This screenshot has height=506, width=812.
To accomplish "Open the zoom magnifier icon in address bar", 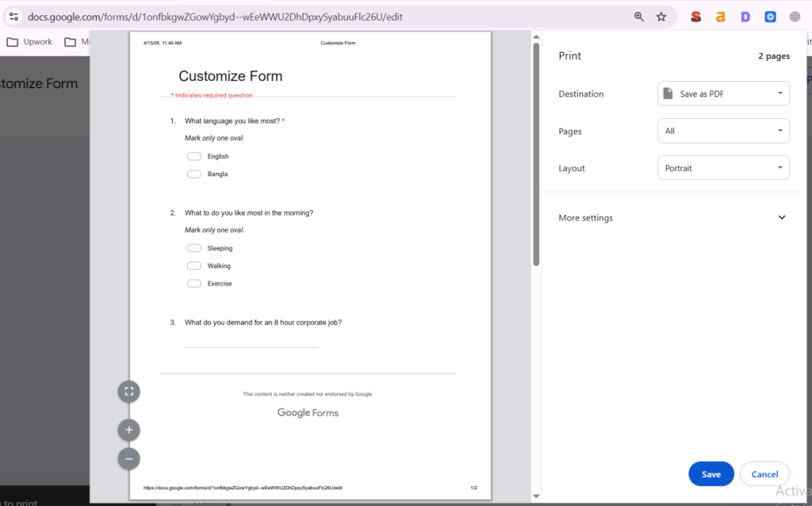I will [639, 17].
